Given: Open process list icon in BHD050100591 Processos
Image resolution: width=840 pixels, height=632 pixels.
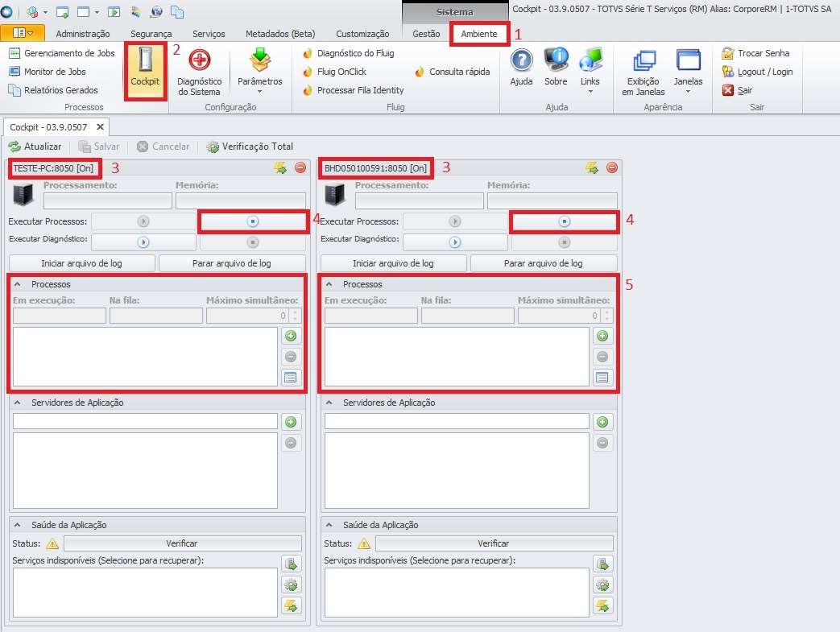Looking at the screenshot, I should (x=602, y=378).
